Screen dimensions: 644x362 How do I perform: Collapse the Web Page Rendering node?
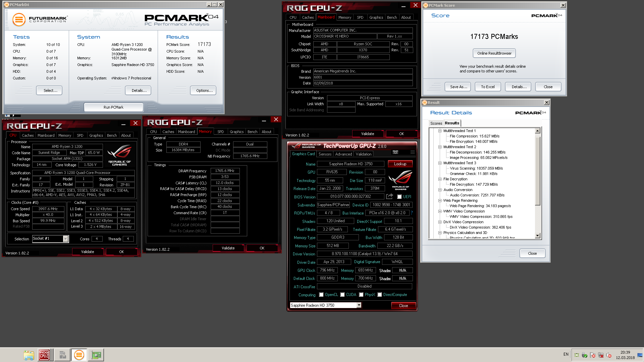(440, 200)
